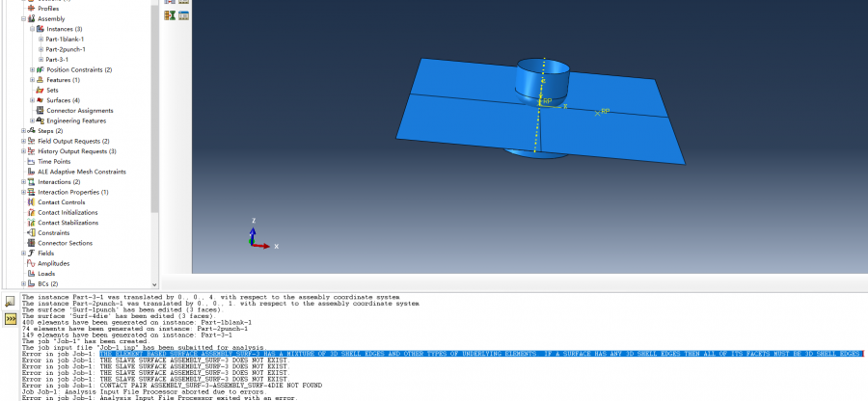The width and height of the screenshot is (868, 401).
Task: Click the ALE Adaptive Mesh Constraints icon
Action: 31,172
